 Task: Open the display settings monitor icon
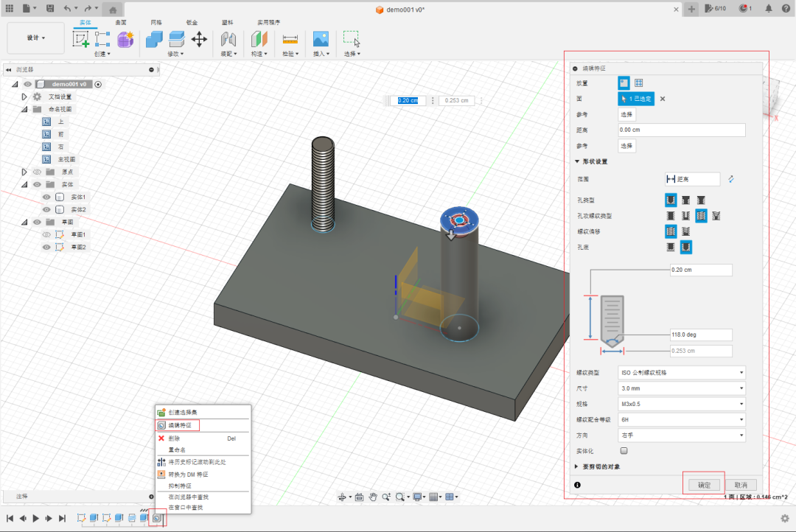(x=417, y=497)
